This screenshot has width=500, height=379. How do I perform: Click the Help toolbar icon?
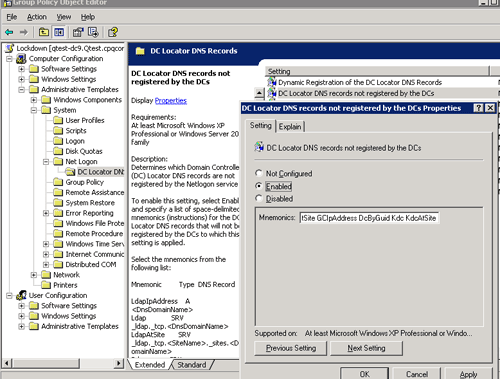(x=113, y=32)
